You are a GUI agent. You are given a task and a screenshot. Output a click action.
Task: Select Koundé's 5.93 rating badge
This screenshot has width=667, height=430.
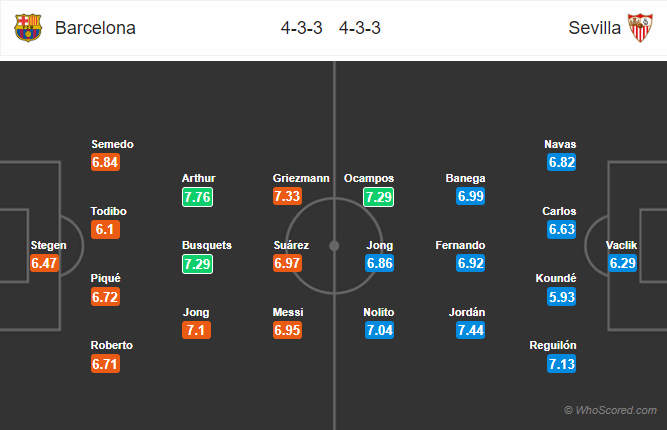(562, 297)
